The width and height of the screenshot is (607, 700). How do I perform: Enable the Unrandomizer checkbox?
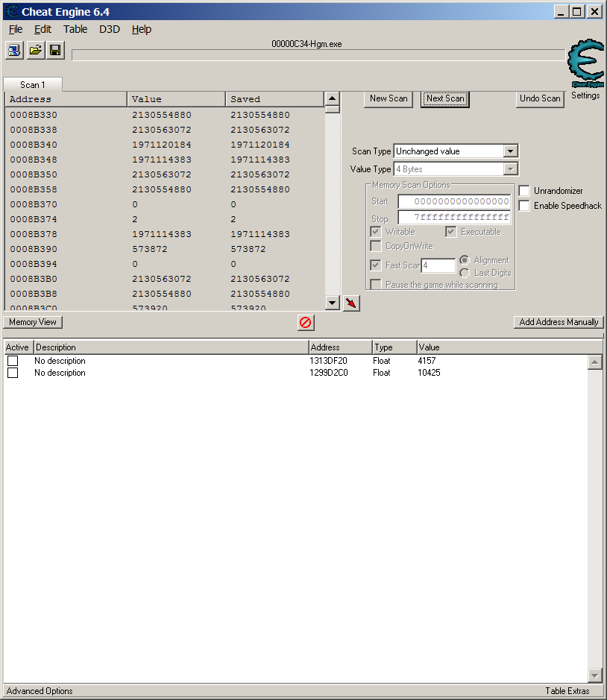524,191
